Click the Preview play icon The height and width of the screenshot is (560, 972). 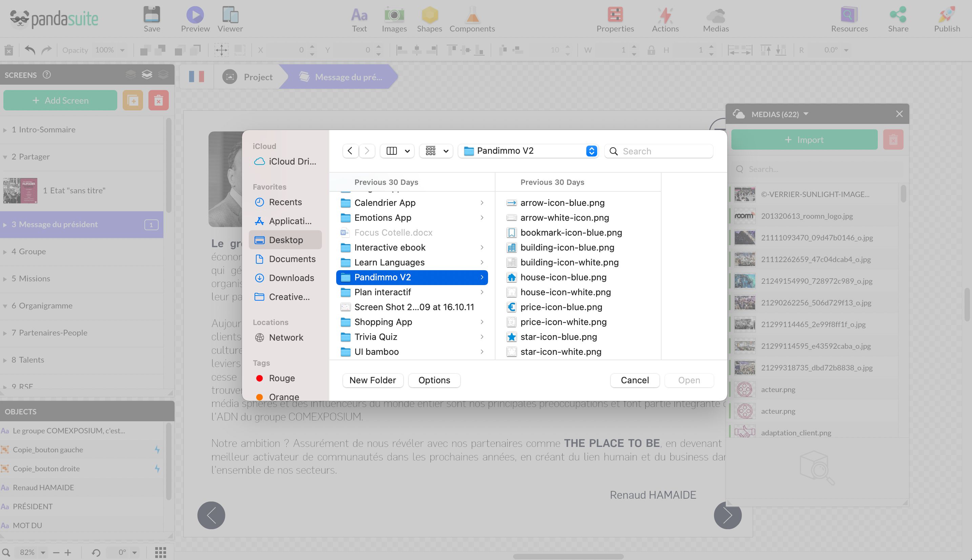pyautogui.click(x=195, y=15)
